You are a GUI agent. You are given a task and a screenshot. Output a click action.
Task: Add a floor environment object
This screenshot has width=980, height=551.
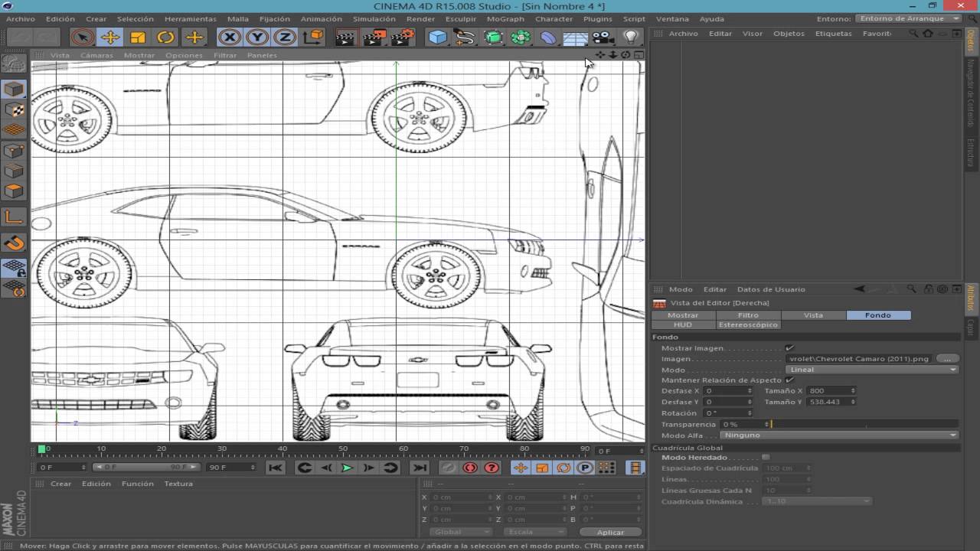point(575,37)
